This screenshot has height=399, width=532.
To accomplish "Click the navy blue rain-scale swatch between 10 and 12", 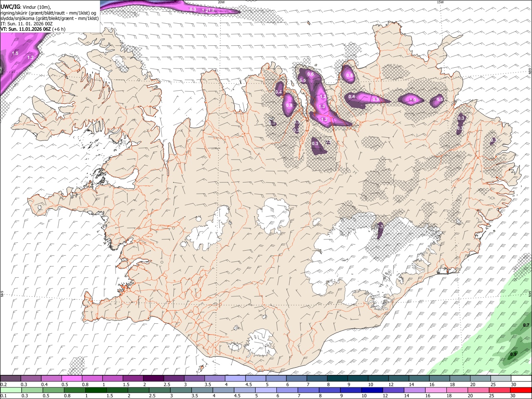I will point(372,390).
